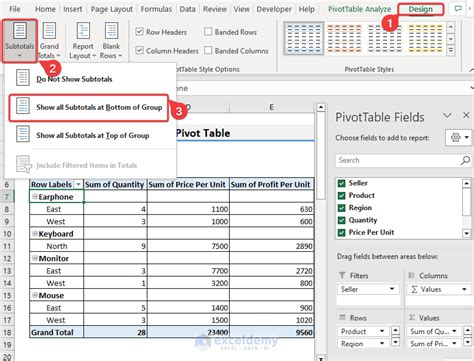Open the Row Labels filter dropdown
This screenshot has width=474, height=361.
[x=78, y=184]
